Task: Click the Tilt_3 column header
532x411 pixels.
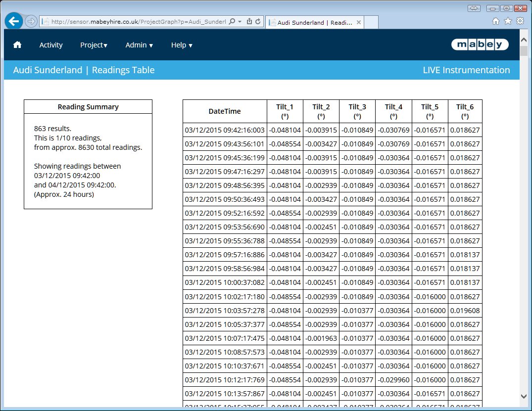Action: pyautogui.click(x=357, y=111)
